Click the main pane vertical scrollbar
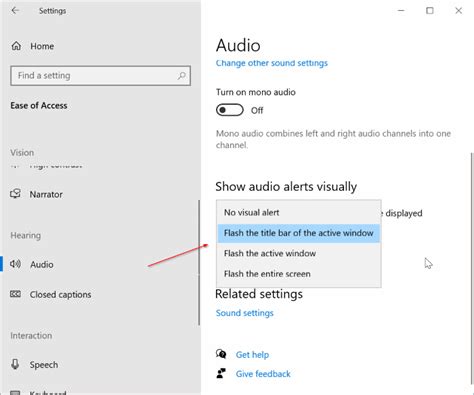 [x=472, y=268]
